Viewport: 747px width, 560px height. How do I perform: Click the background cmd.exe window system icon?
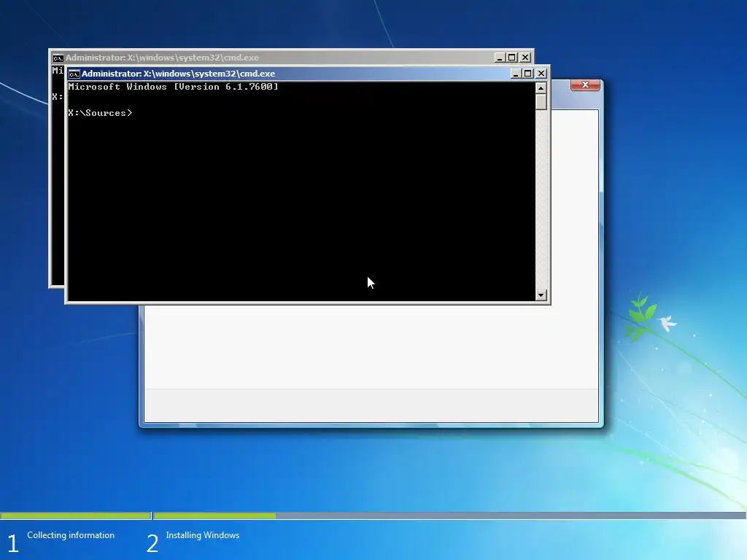click(x=58, y=58)
